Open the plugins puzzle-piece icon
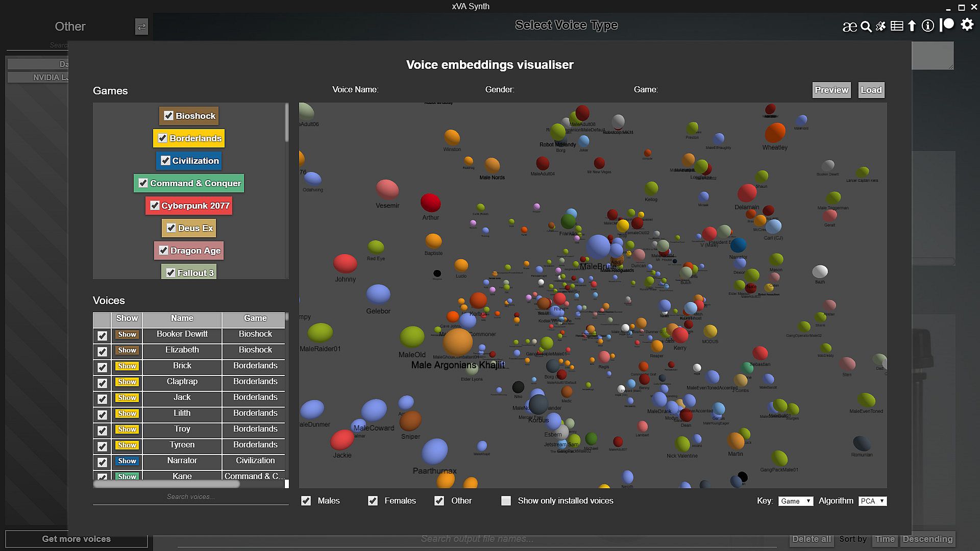Screen dimensions: 980x551 click(x=881, y=26)
